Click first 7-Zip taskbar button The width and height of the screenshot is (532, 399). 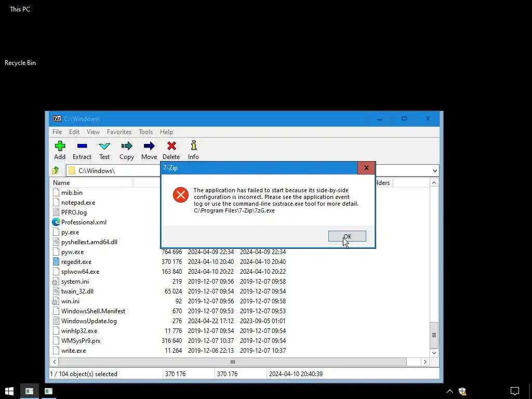(29, 391)
